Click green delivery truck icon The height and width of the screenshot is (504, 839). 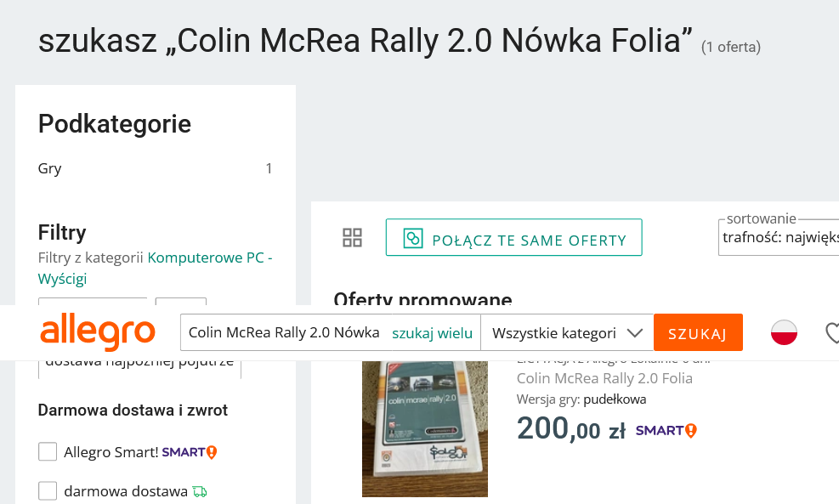pyautogui.click(x=200, y=491)
